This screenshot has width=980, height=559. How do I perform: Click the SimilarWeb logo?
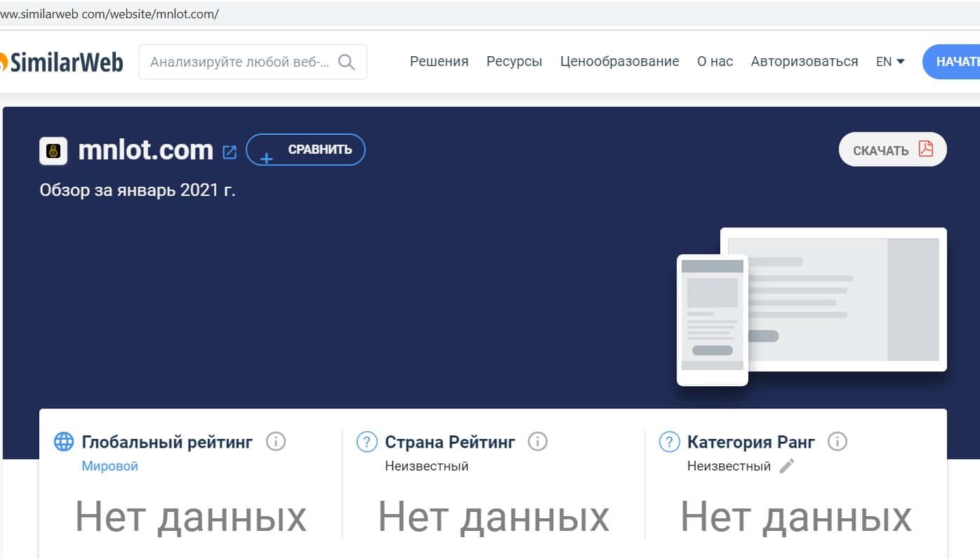[62, 62]
